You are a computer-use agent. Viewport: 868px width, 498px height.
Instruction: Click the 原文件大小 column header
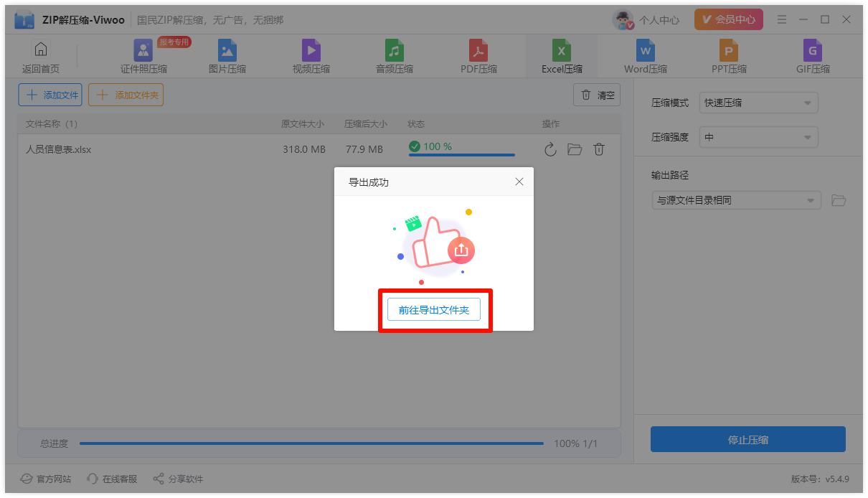pyautogui.click(x=303, y=124)
